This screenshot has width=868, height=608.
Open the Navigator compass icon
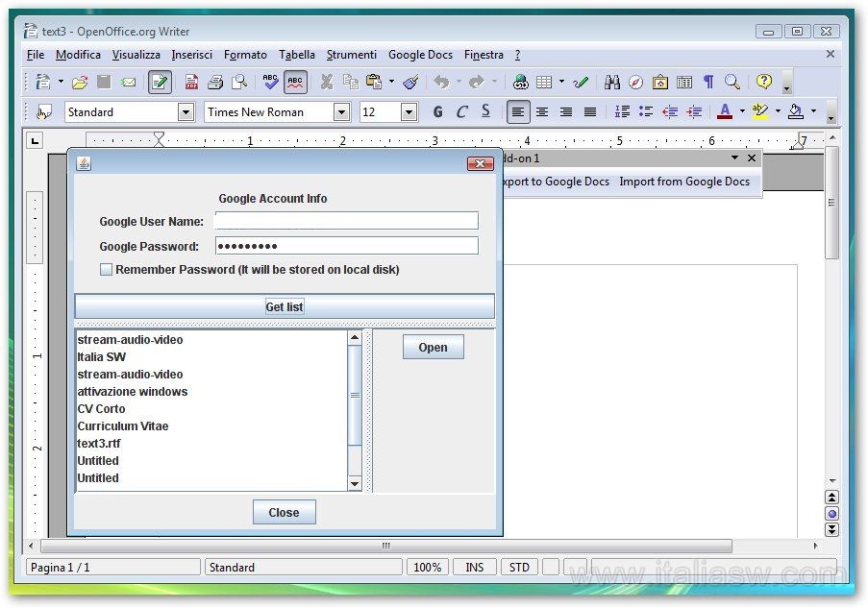[636, 83]
